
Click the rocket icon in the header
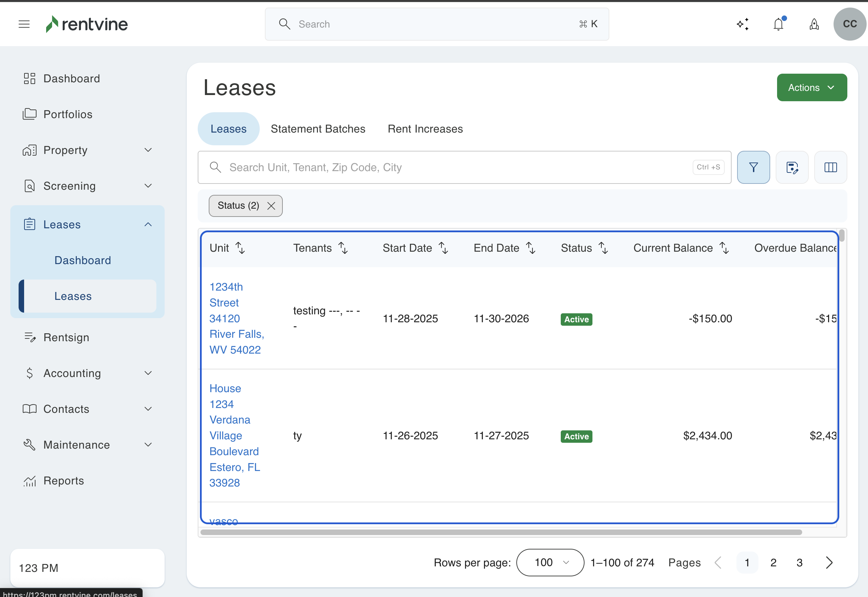(814, 24)
